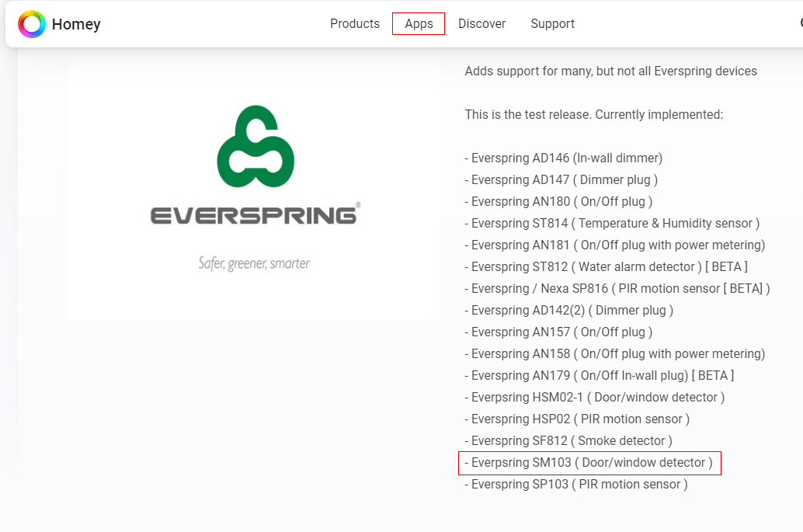This screenshot has width=803, height=532.
Task: Select the 'Adds support for many' description line
Action: point(611,71)
